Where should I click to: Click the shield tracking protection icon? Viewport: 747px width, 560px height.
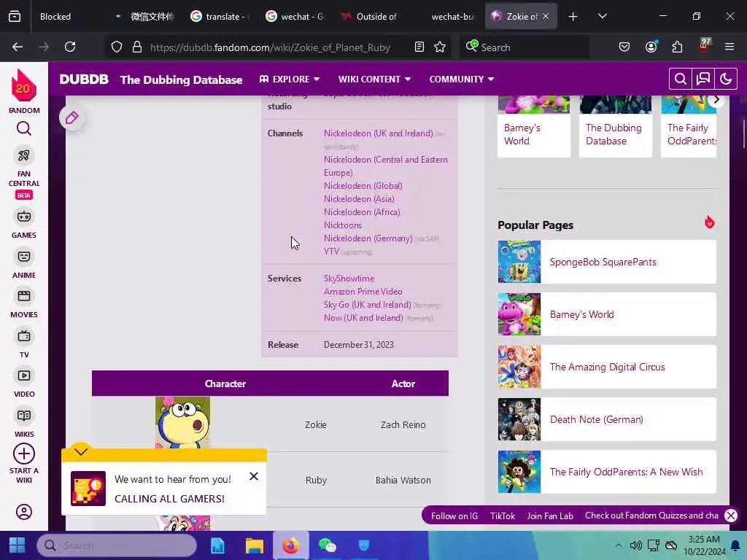117,47
